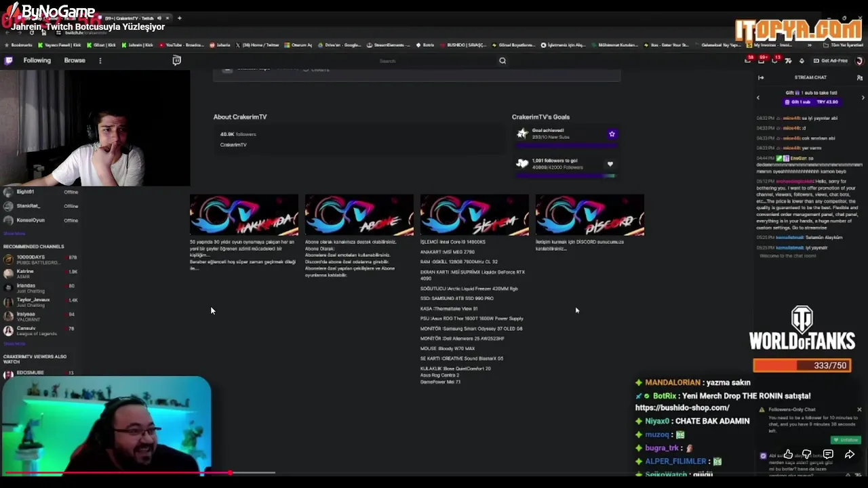Click the followers goal heart icon
Screen dimensions: 868x488
(x=610, y=164)
